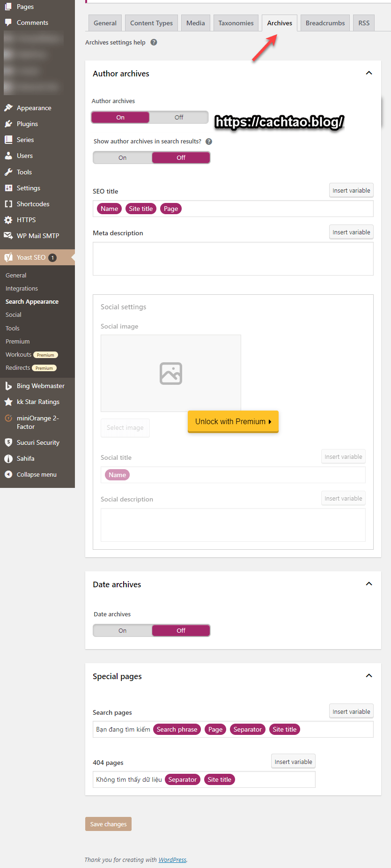Viewport: 391px width, 868px height.
Task: Click the social image placeholder icon
Action: 171,374
